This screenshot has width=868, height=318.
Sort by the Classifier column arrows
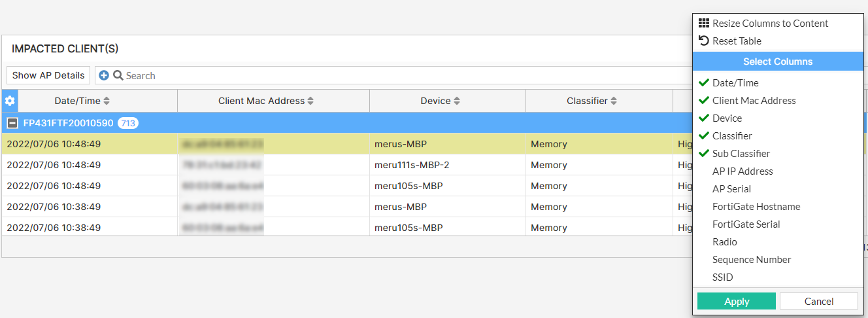tap(614, 101)
